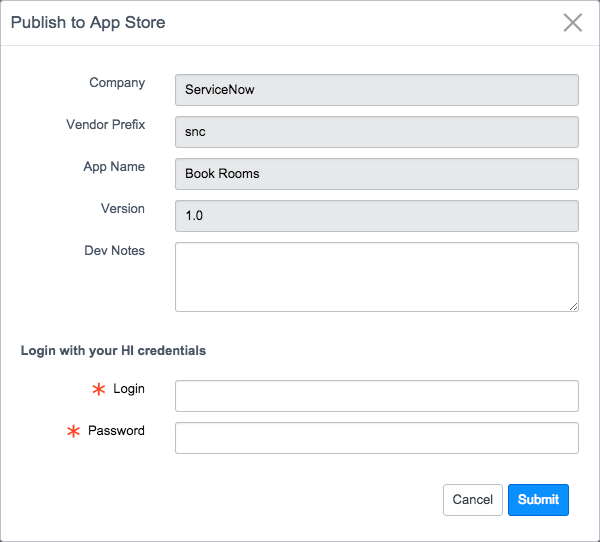The height and width of the screenshot is (542, 600).
Task: Click the App Name field showing Book Rooms
Action: [x=377, y=174]
